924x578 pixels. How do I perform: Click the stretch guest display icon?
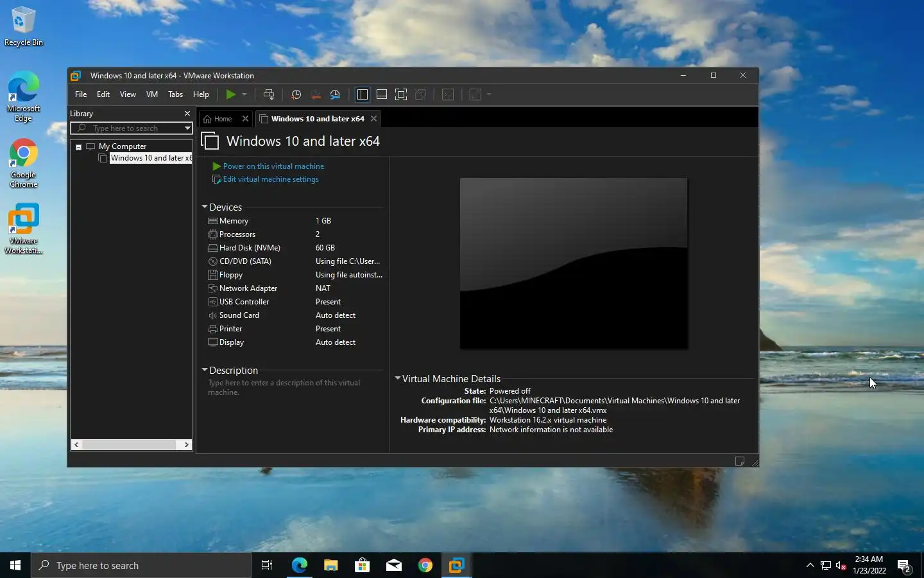[x=475, y=94]
